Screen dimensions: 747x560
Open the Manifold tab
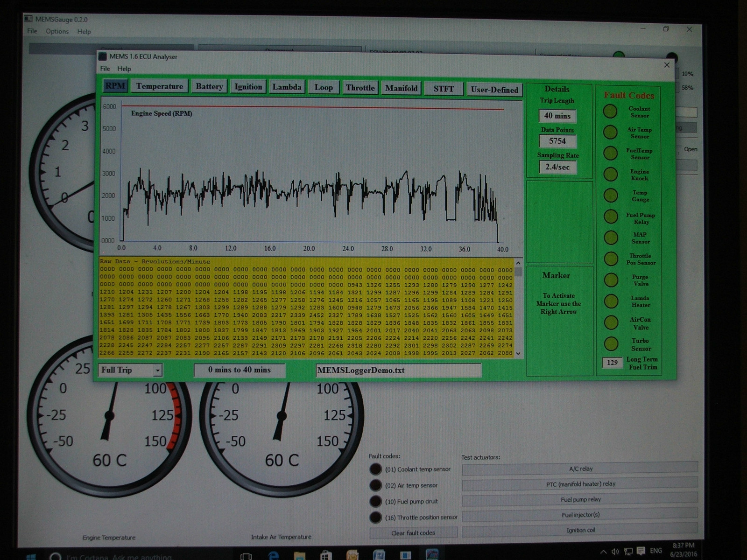point(402,88)
